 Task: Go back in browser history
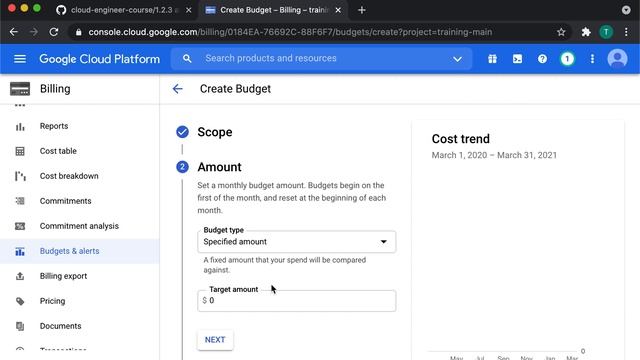[13, 32]
